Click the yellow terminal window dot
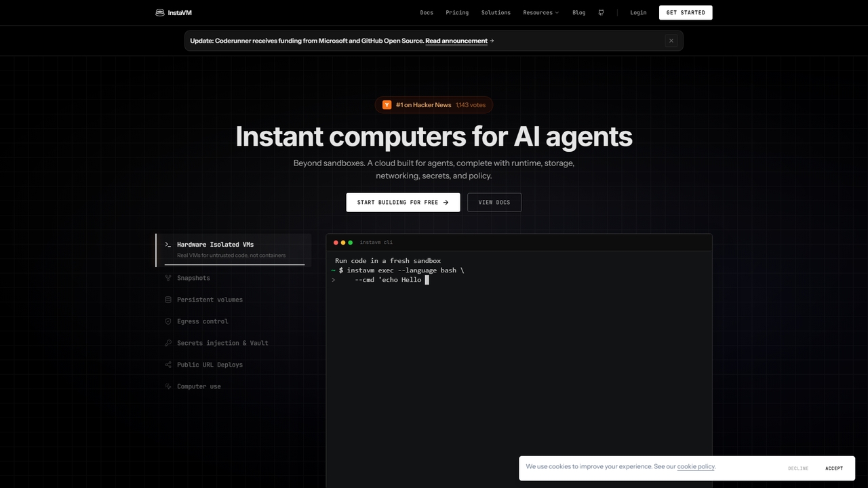Viewport: 868px width, 488px height. pyautogui.click(x=343, y=243)
